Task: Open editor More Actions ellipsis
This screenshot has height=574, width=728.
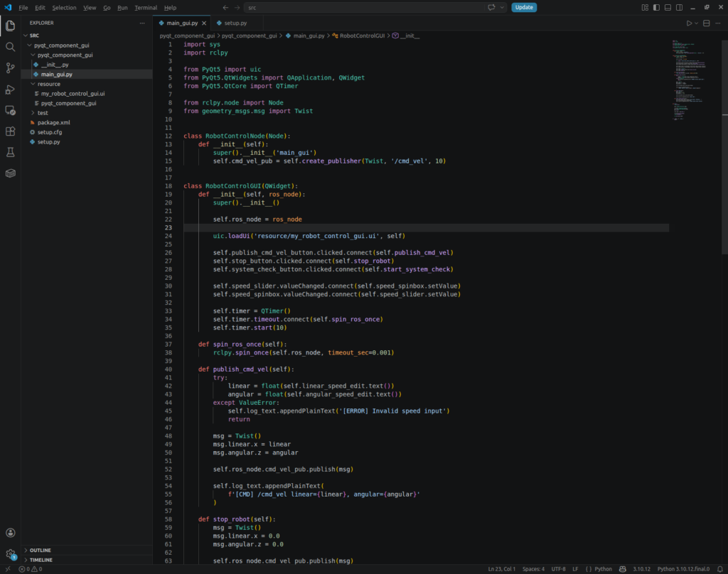Action: 718,23
